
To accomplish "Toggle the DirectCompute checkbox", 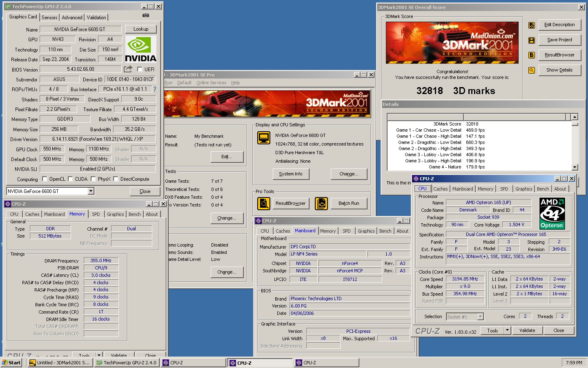I will click(x=116, y=179).
